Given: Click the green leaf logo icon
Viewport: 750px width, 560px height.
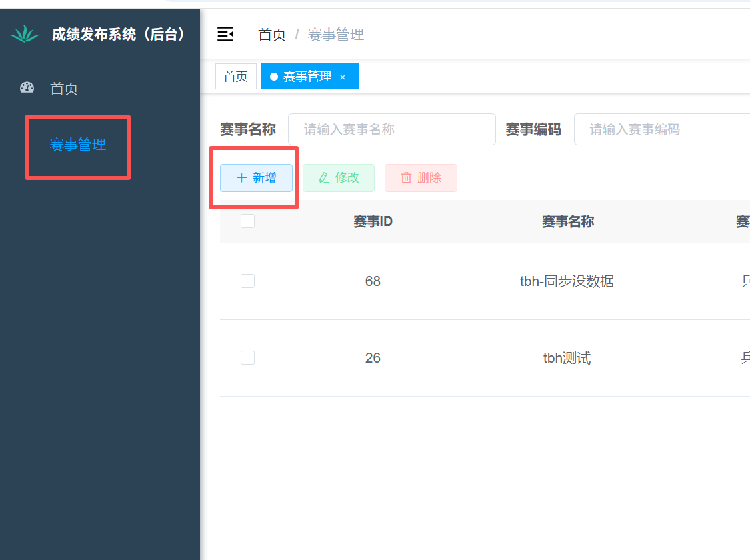Looking at the screenshot, I should (x=25, y=34).
